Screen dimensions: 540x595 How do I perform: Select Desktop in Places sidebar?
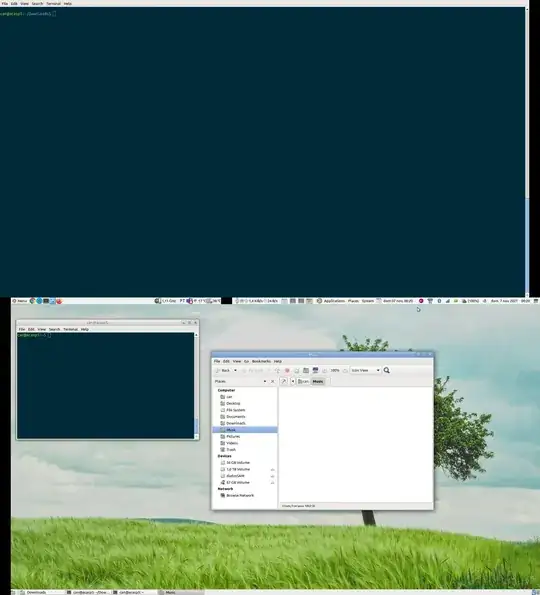[x=245, y=403]
